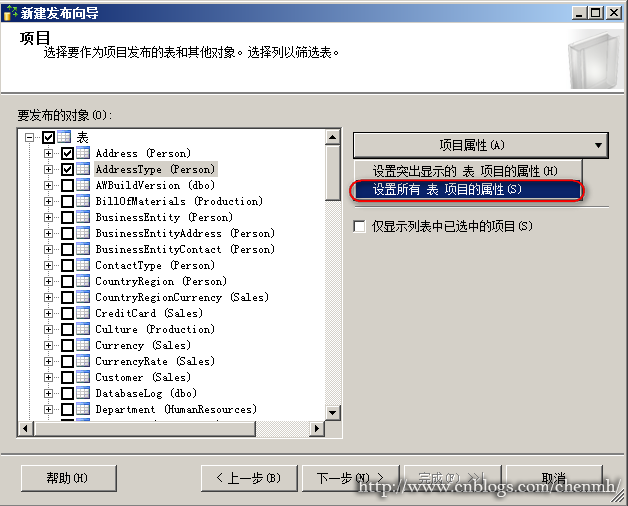Click the table icon beside CreditCard (Sales)

[84, 314]
